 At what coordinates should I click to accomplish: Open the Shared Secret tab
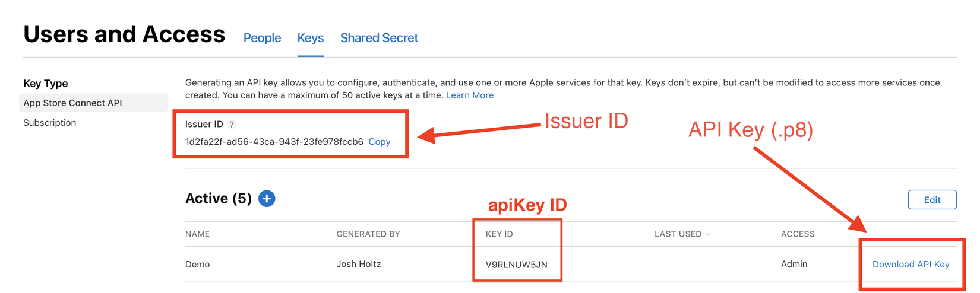379,38
